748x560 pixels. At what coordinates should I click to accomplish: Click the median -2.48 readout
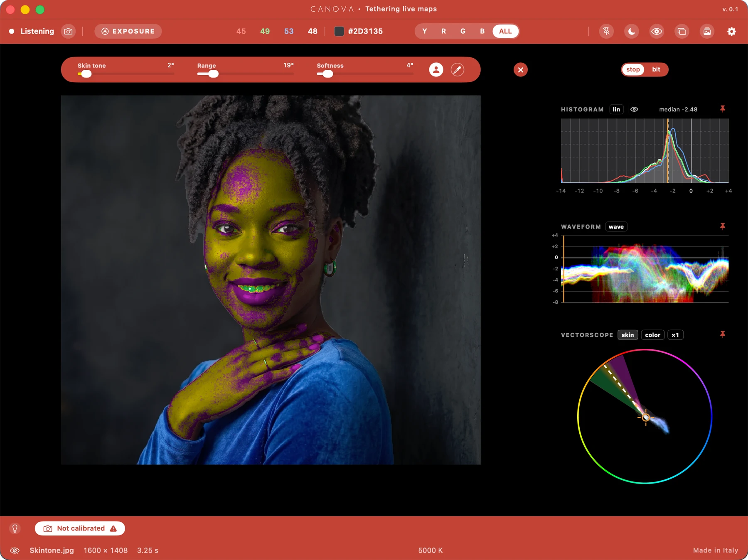[x=678, y=109]
